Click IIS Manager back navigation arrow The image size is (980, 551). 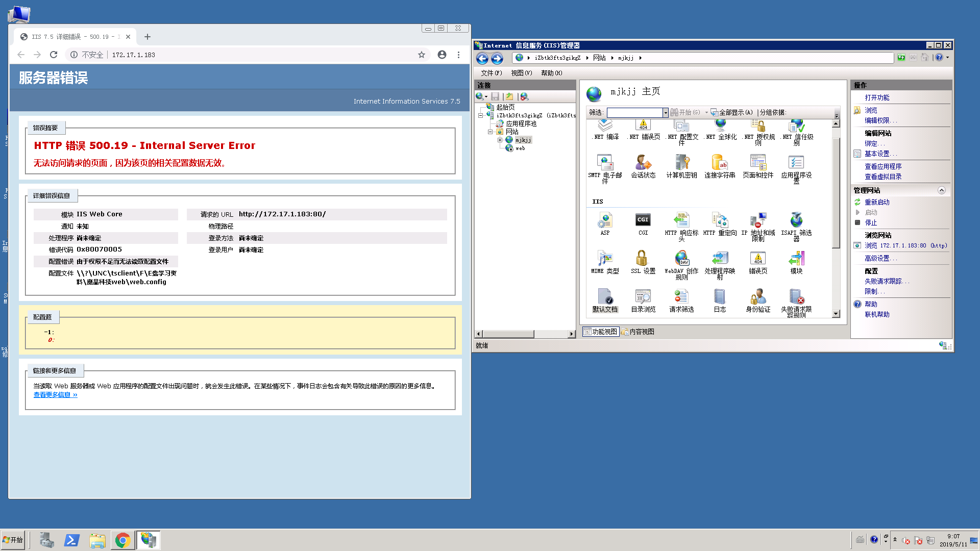482,58
